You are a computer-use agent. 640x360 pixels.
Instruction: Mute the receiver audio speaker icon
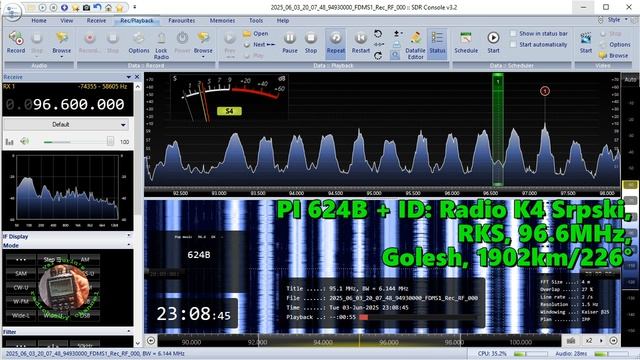coord(24,141)
